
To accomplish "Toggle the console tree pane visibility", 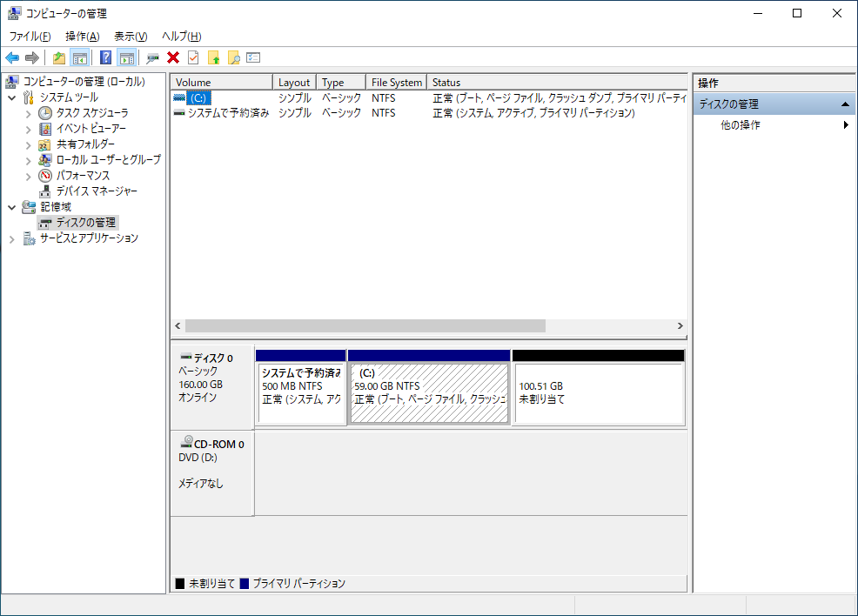I will pos(80,57).
